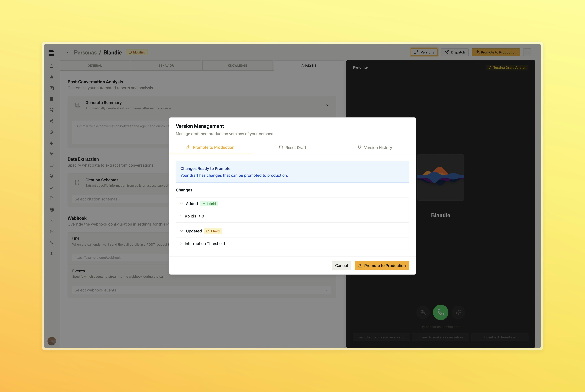Click the globe icon in sidebar
The image size is (585, 392).
pos(52,210)
